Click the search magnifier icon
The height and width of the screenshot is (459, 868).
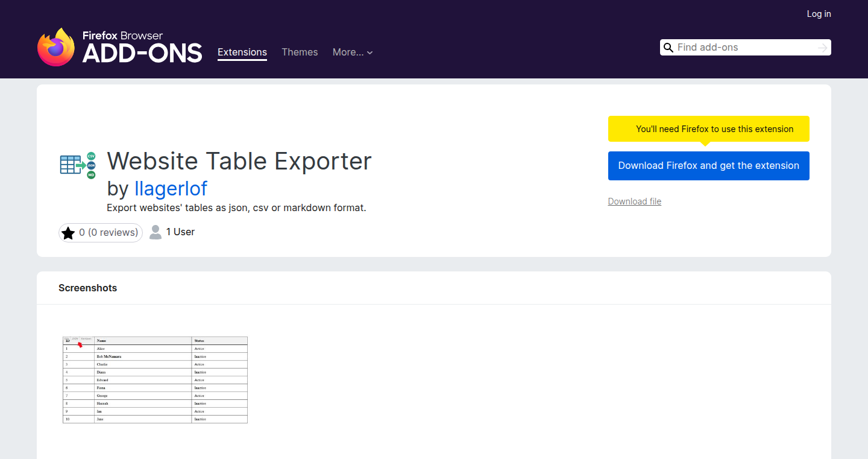668,48
